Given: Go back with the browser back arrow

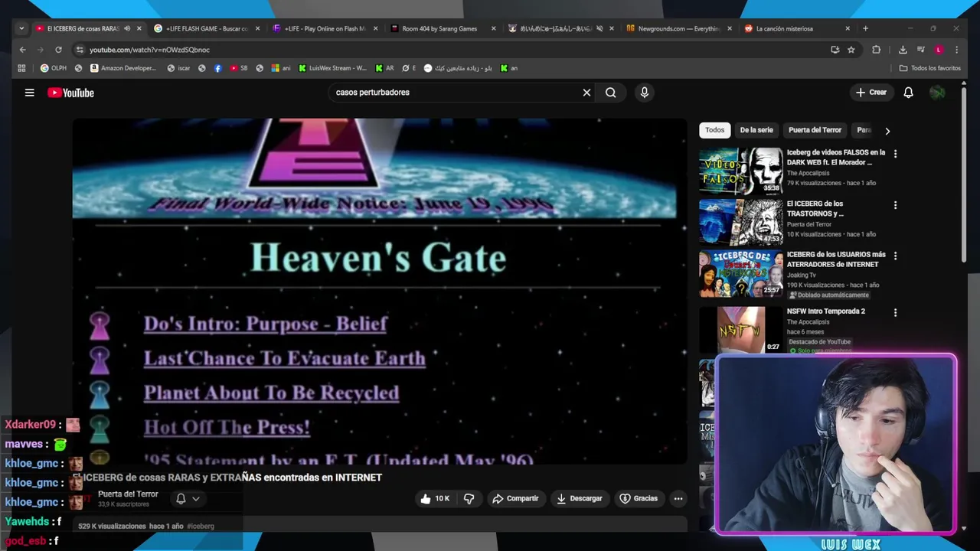Looking at the screenshot, I should tap(22, 50).
